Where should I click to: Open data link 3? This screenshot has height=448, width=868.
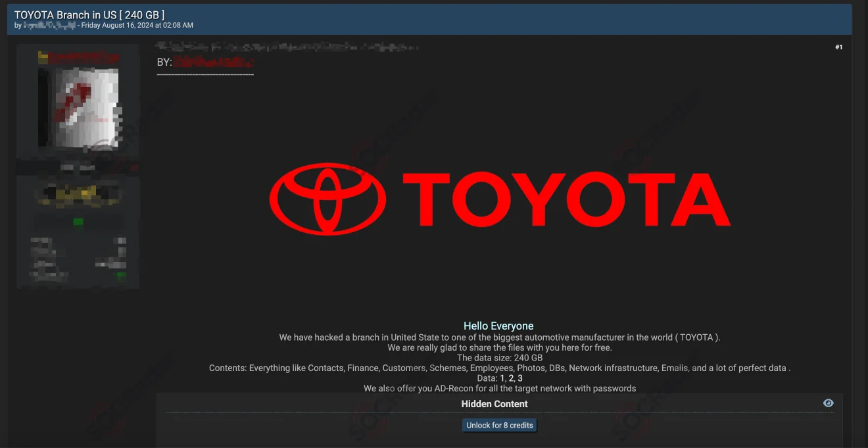[x=520, y=378]
